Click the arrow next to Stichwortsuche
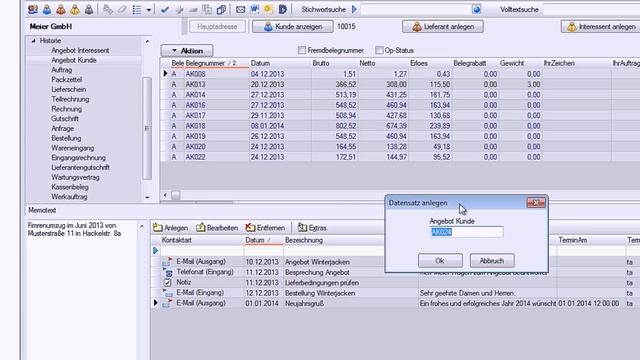Viewport: 640px width, 360px height. point(354,9)
